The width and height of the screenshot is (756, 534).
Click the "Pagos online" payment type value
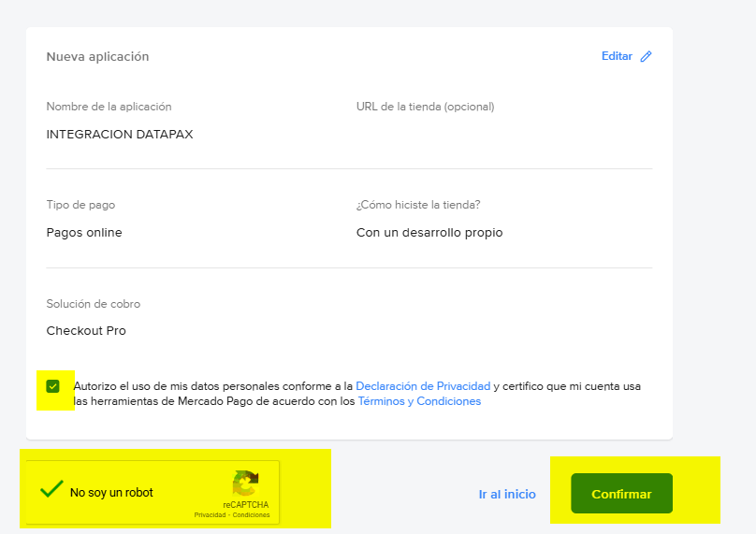84,232
